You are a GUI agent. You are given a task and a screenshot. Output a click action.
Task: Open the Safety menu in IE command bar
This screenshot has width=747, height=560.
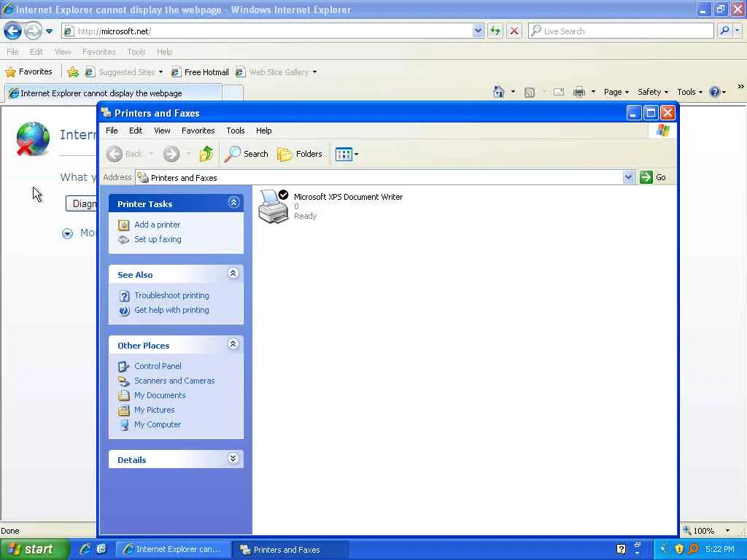click(x=653, y=92)
